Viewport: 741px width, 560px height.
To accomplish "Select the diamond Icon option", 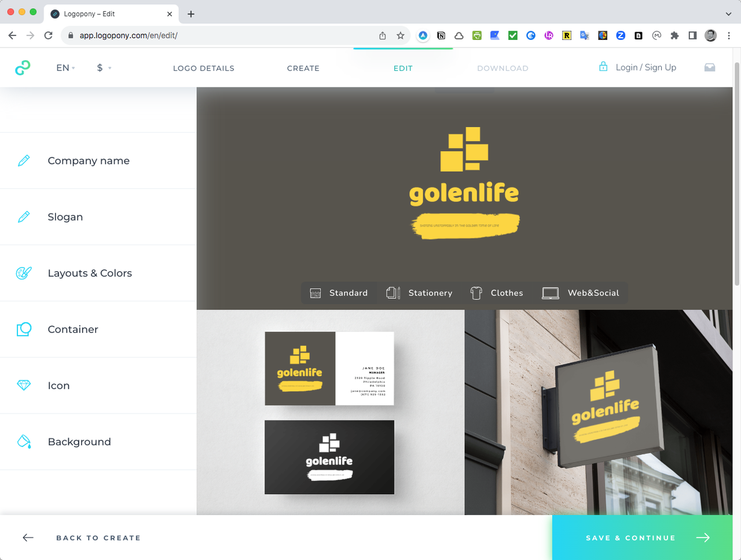I will 98,385.
